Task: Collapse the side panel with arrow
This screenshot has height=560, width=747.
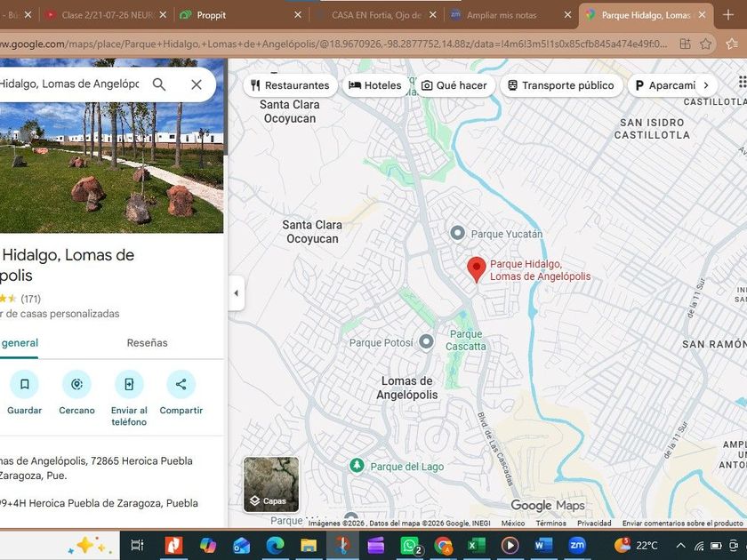Action: 237,293
